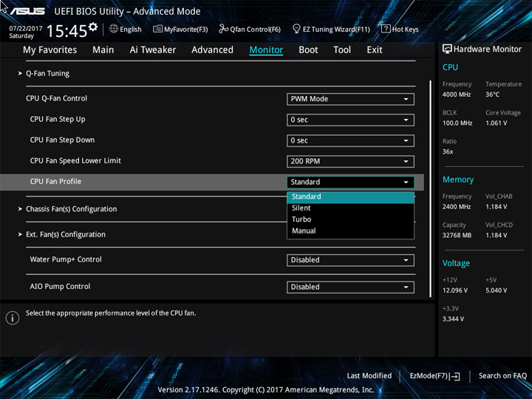The height and width of the screenshot is (399, 532).
Task: Go to the Advanced tab
Action: 212,50
